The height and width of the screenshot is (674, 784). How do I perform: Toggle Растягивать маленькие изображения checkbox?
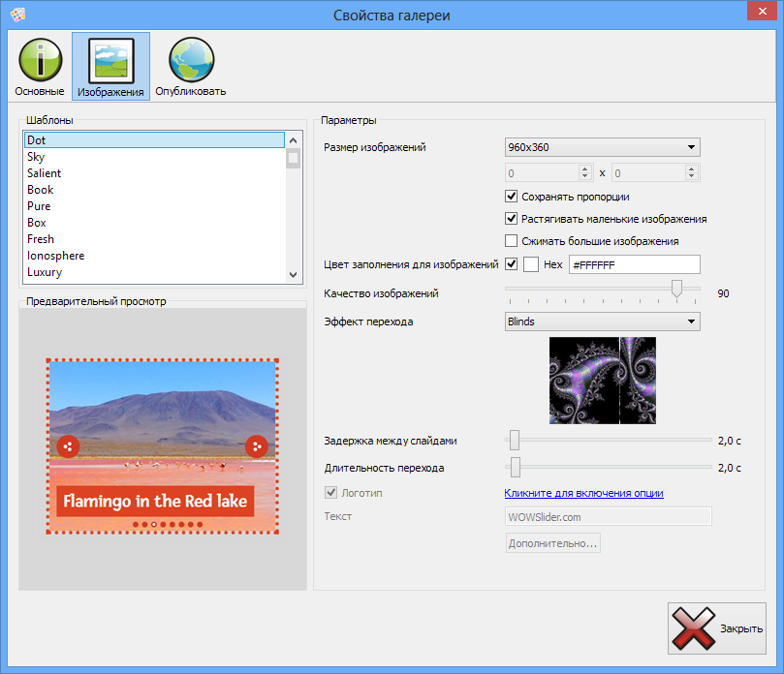pos(511,218)
